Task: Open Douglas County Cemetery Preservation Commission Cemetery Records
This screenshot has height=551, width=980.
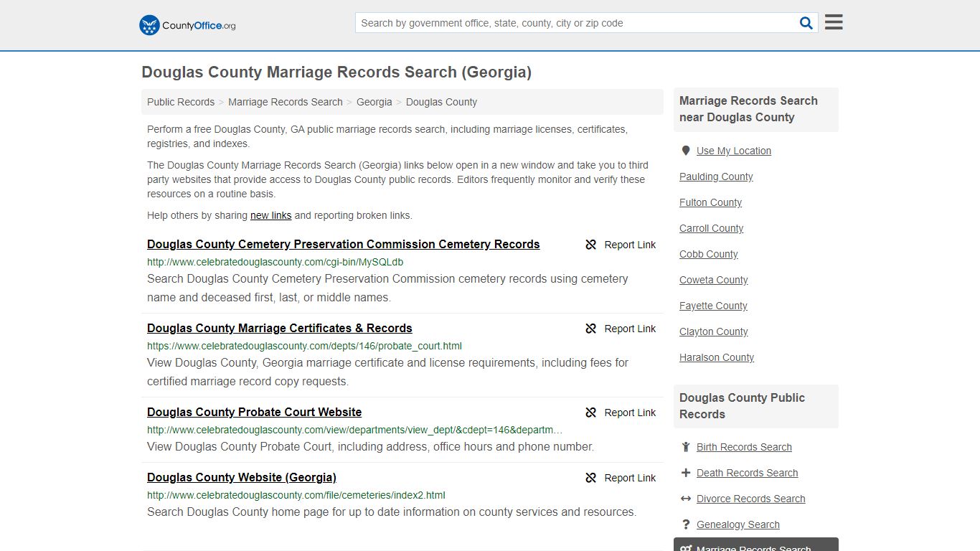Action: click(344, 244)
